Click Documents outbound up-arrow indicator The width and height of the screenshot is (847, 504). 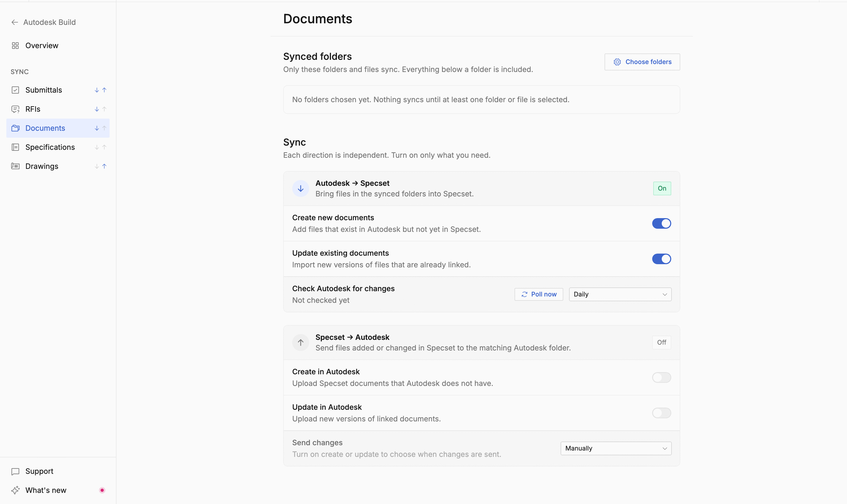(x=104, y=128)
